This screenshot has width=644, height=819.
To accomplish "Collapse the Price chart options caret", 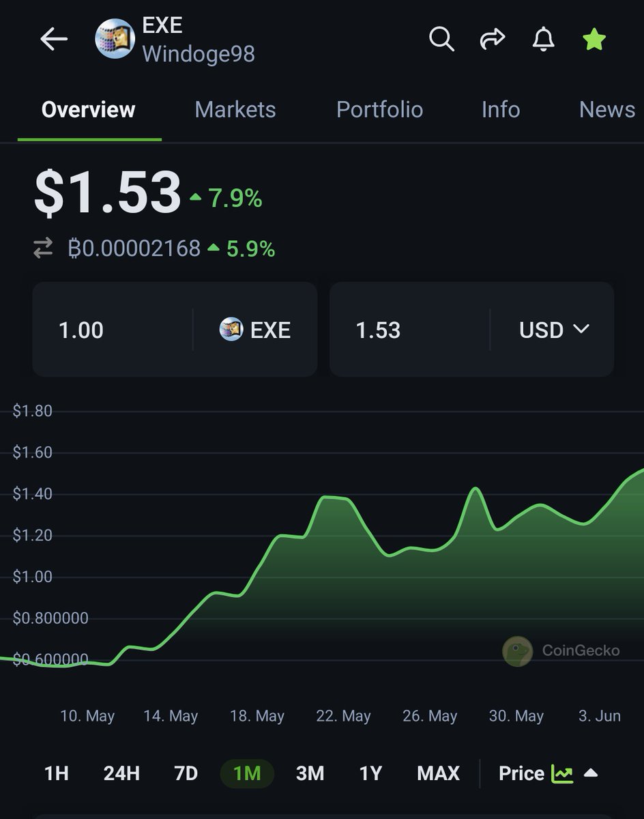I will tap(591, 773).
